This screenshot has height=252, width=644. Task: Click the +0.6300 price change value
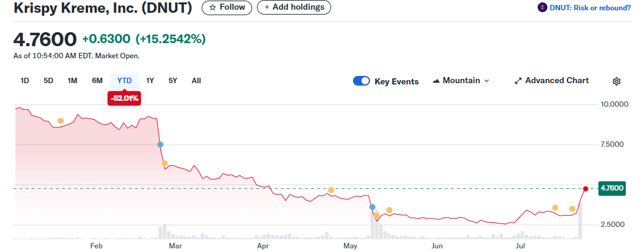(x=106, y=39)
